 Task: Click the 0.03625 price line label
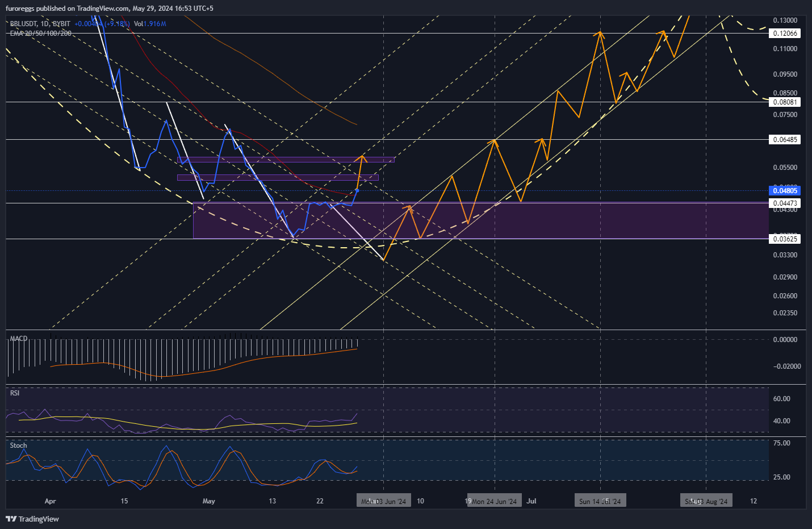pyautogui.click(x=785, y=239)
